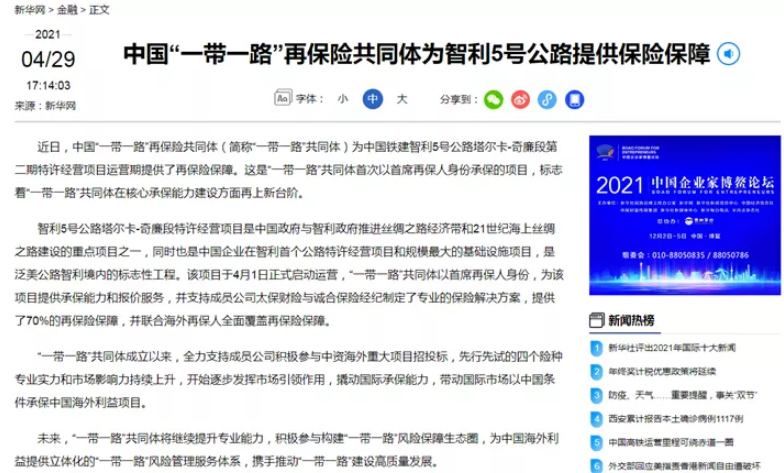This screenshot has width=784, height=473.
Task: Go to 新华网 in the breadcrumb
Action: [30, 10]
